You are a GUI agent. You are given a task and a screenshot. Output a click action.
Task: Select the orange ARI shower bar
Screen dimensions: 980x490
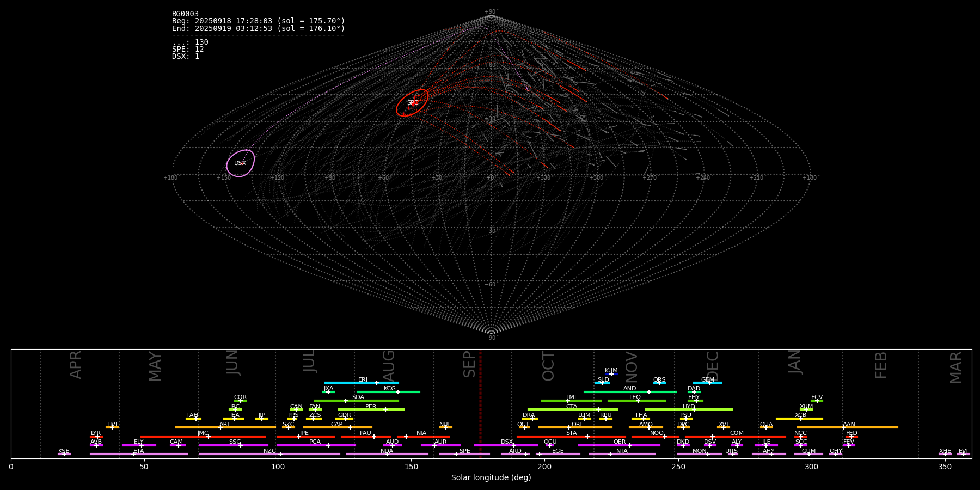[225, 427]
